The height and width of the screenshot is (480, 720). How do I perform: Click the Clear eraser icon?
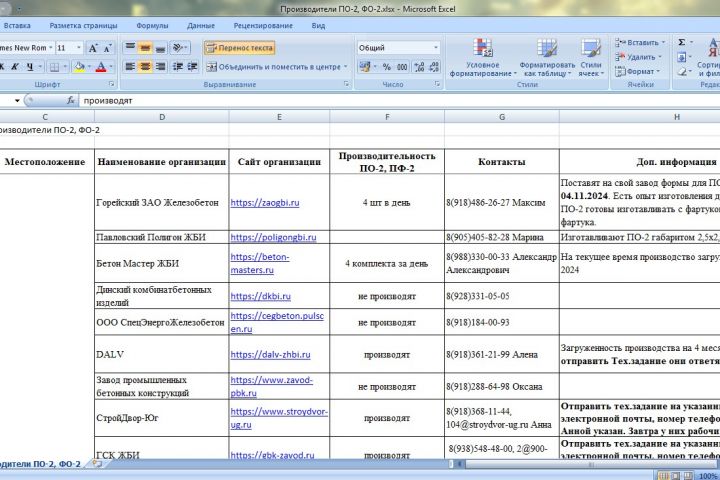point(682,72)
